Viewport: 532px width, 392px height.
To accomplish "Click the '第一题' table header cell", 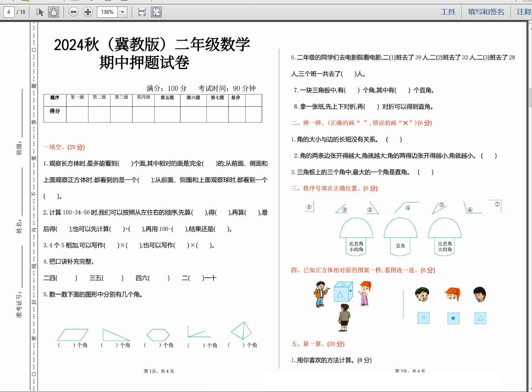I will pos(77,100).
